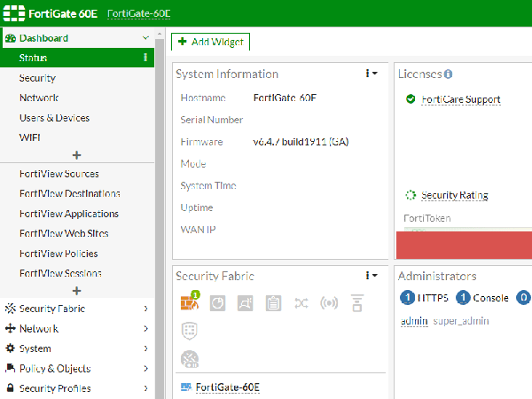The image size is (532, 399).
Task: Open the Security Rating link
Action: 455,195
